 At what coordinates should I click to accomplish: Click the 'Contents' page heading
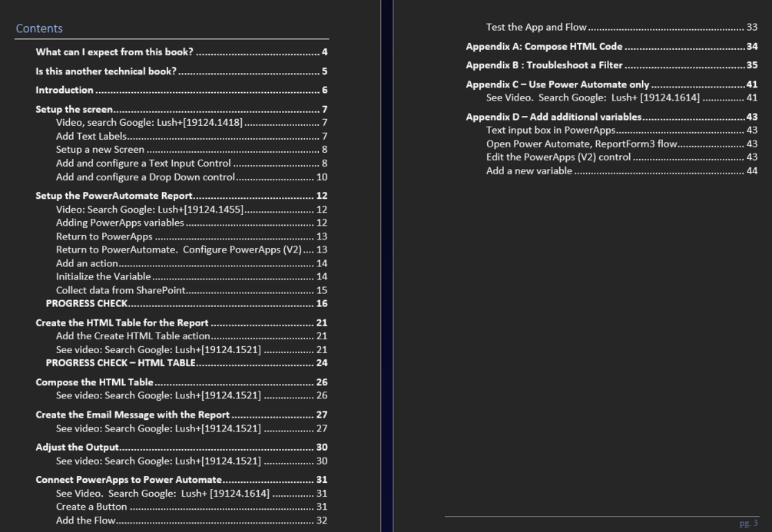[x=39, y=28]
